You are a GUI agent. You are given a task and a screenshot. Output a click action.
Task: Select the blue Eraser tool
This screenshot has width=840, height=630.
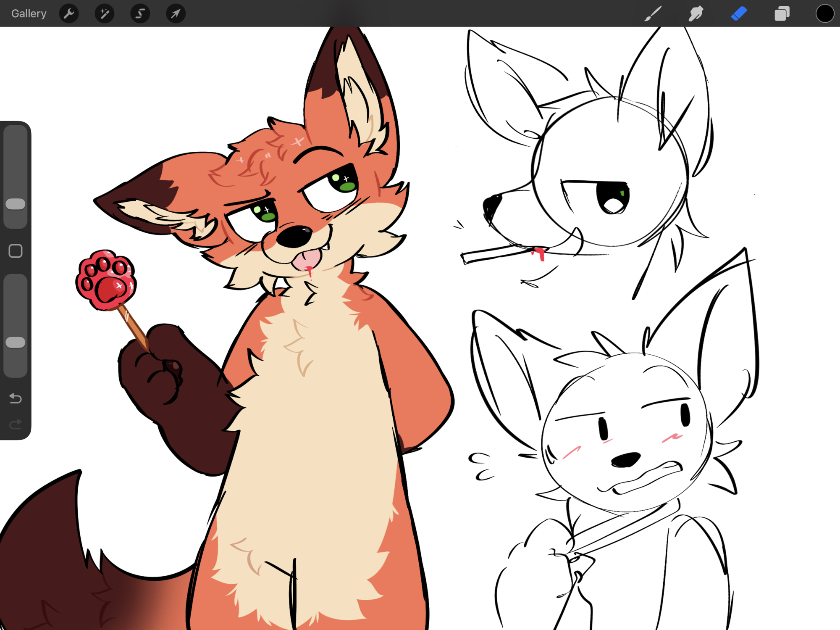(x=739, y=13)
